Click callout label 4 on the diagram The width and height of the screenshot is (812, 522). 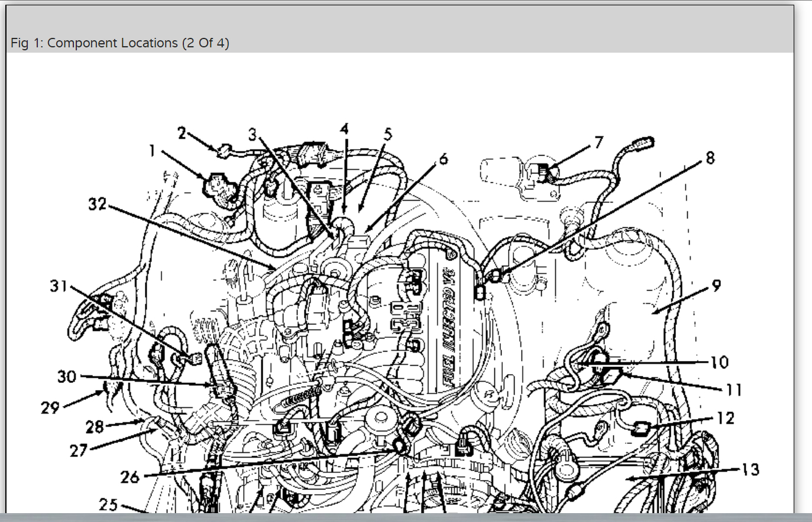344,128
